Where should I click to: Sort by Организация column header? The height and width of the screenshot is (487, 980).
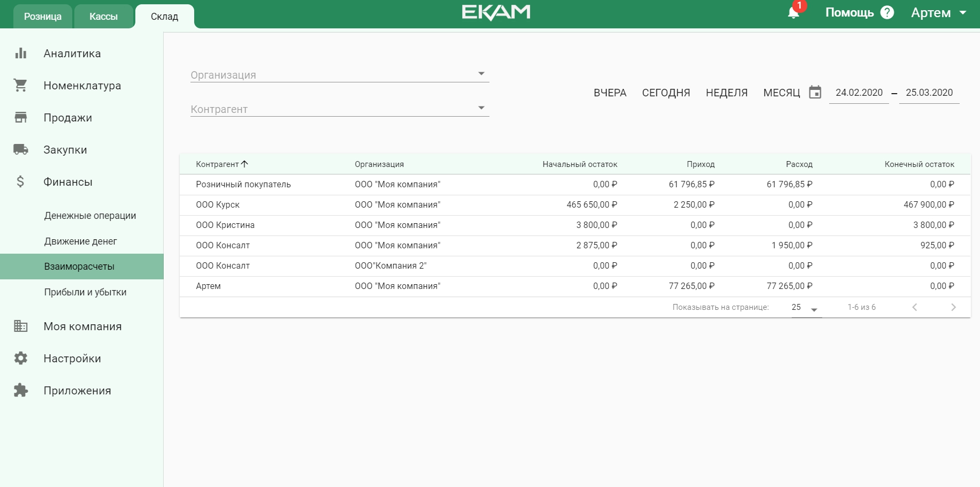pyautogui.click(x=379, y=164)
